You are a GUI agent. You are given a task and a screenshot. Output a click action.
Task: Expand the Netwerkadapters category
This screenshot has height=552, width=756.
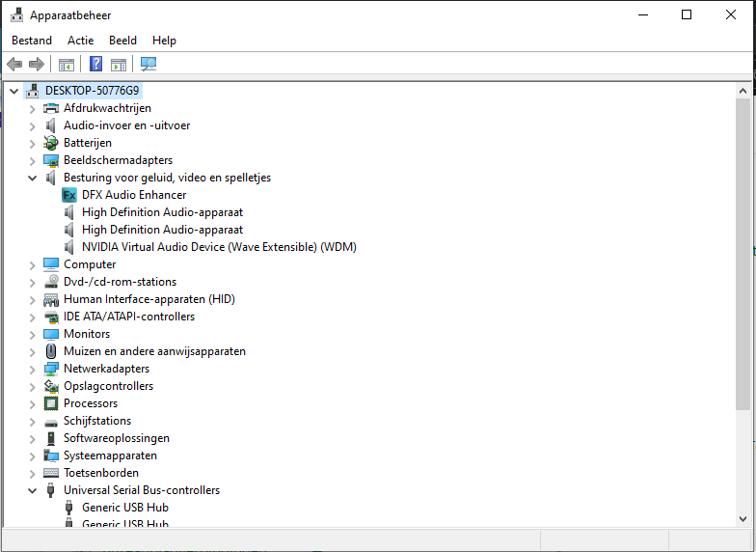33,369
